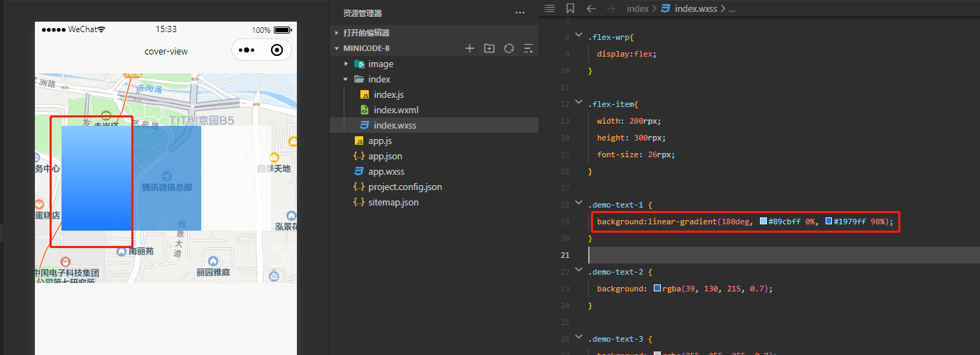The image size is (980, 355).
Task: Click the 15:33 clock in simulator status bar
Action: pyautogui.click(x=166, y=29)
